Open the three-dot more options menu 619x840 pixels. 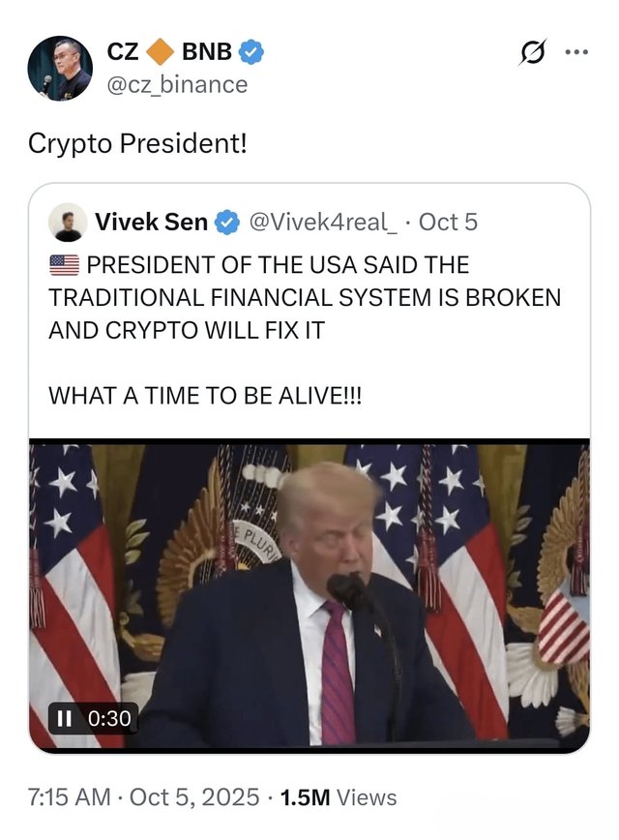coord(576,52)
